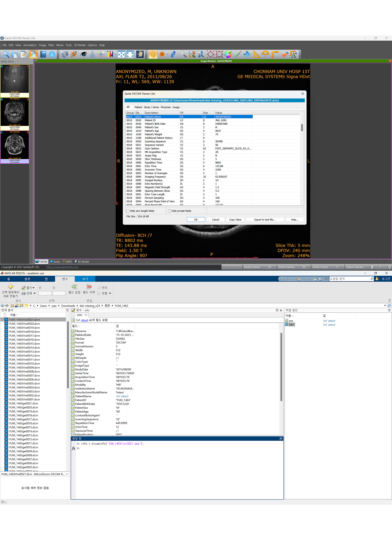The height and width of the screenshot is (555, 392).
Task: Select the hand pan tool
Action: 153,54
